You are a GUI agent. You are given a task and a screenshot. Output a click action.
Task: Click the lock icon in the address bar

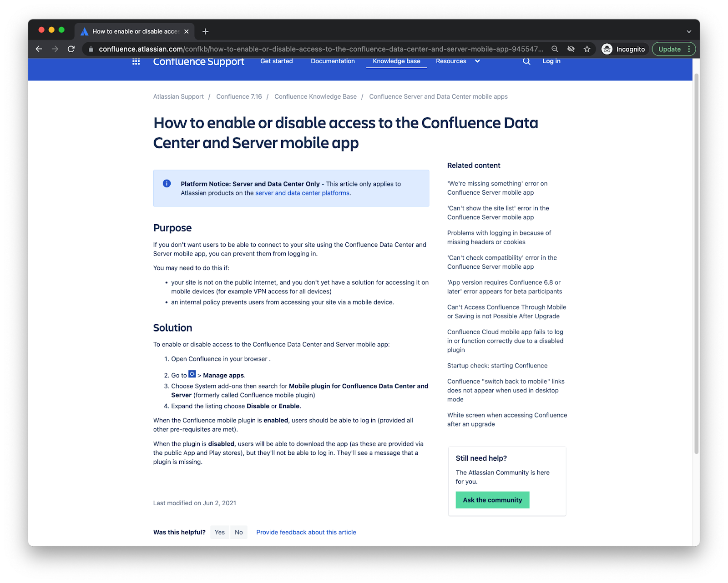[91, 49]
